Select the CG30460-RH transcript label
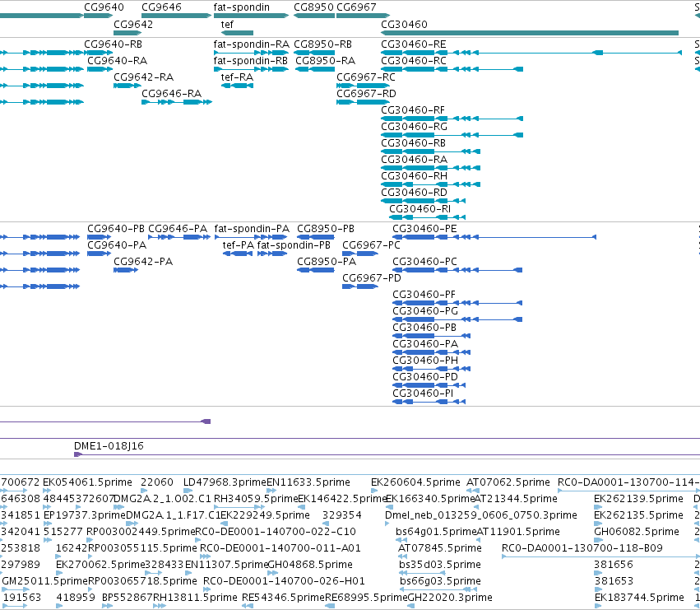Screen dimensions: 700x610 [414, 176]
